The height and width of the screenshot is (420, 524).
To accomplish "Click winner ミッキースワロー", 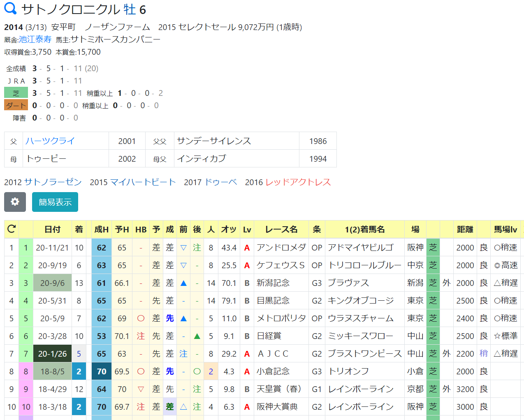I will point(361,336).
